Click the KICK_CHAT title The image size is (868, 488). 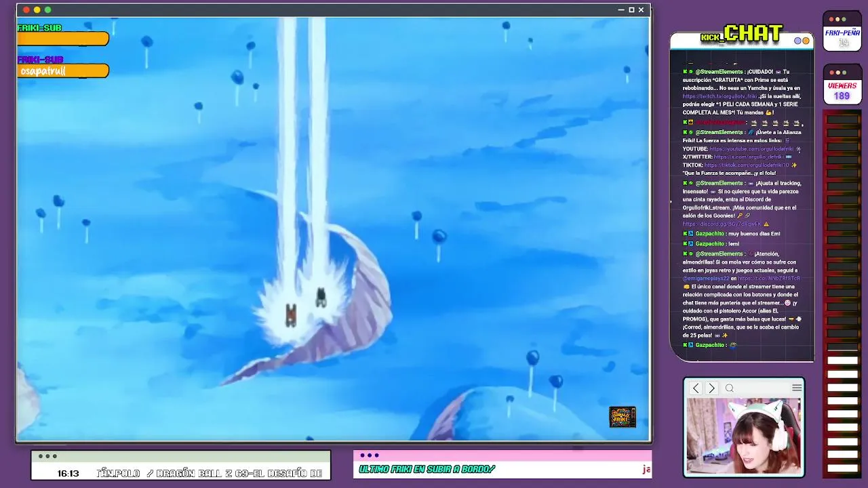pyautogui.click(x=742, y=34)
